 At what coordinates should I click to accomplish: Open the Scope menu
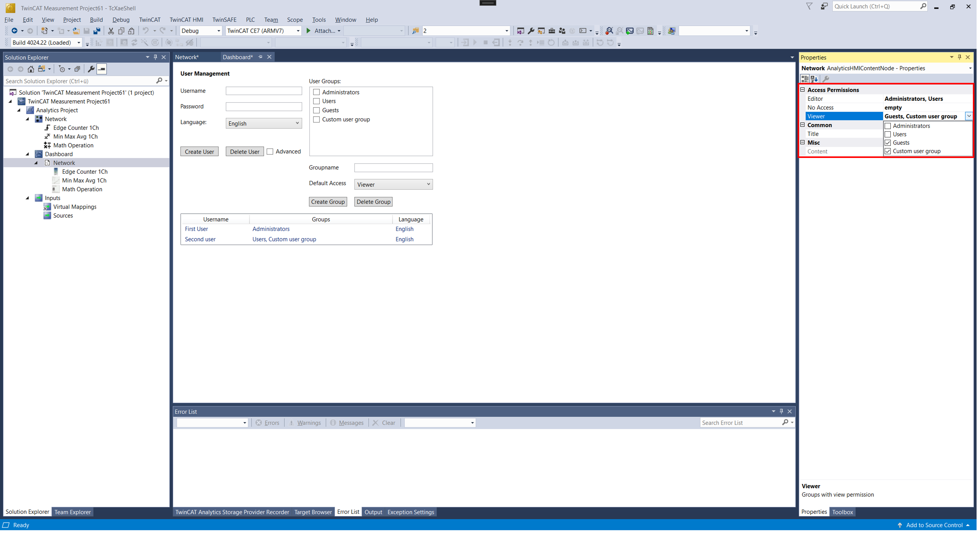(x=295, y=19)
